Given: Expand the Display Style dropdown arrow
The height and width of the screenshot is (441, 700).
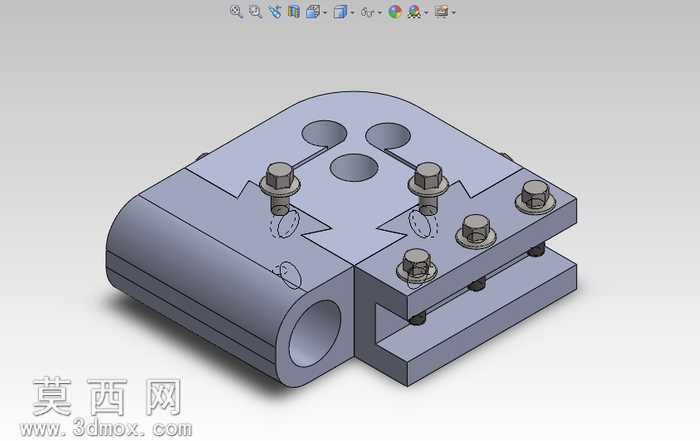Looking at the screenshot, I should click(353, 12).
